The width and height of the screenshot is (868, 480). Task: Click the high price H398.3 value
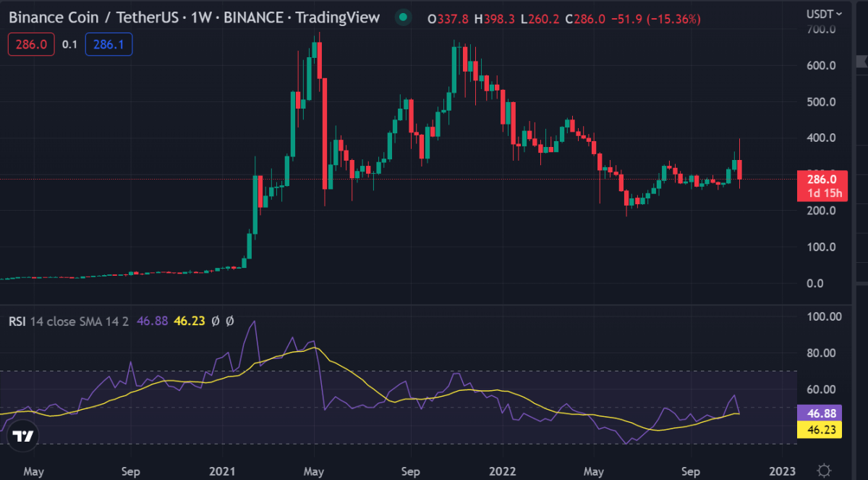[x=495, y=20]
